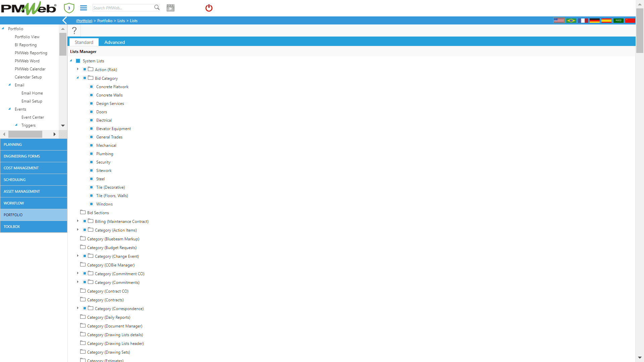Expand Category (Commitment CO) node

(78, 273)
